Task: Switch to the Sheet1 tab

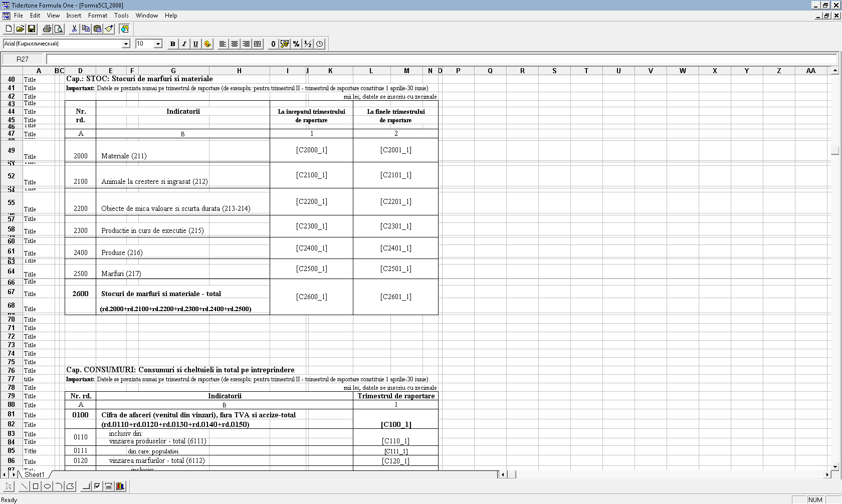Action: point(35,474)
